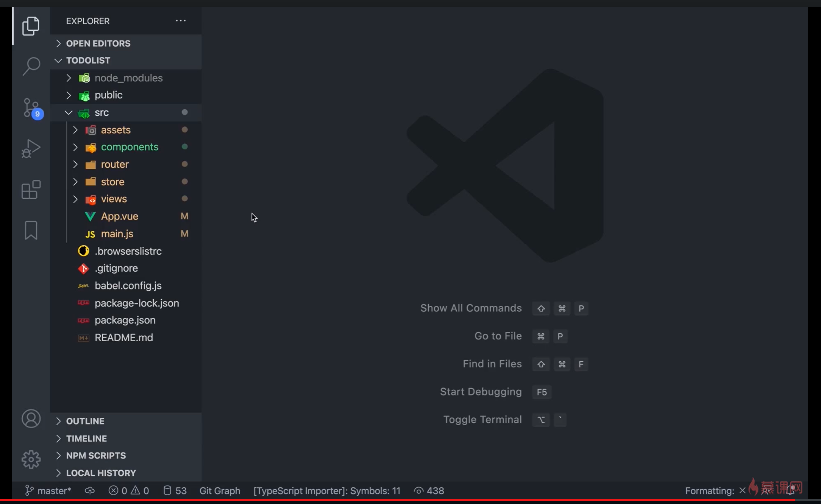Viewport: 821px width, 504px height.
Task: Click the master* git branch status item
Action: pyautogui.click(x=48, y=491)
